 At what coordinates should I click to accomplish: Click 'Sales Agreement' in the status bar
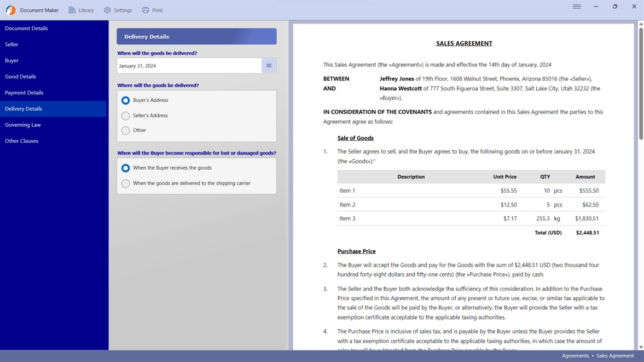615,355
